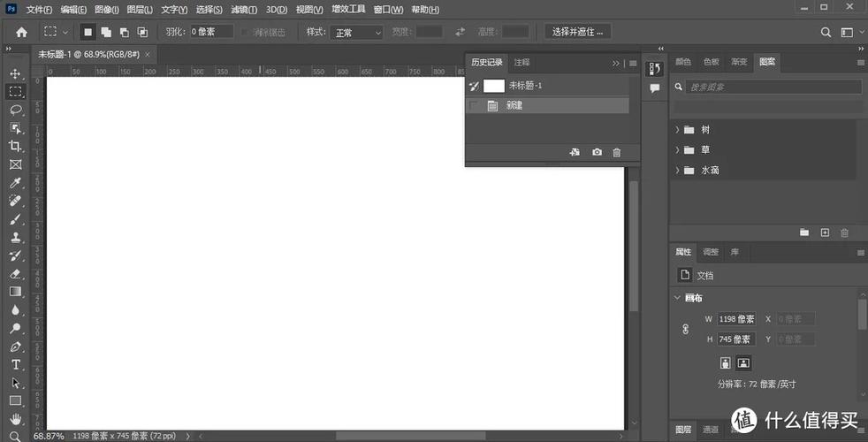Viewport: 868px width, 442px height.
Task: Create new snapshot camera icon in History
Action: pos(597,152)
